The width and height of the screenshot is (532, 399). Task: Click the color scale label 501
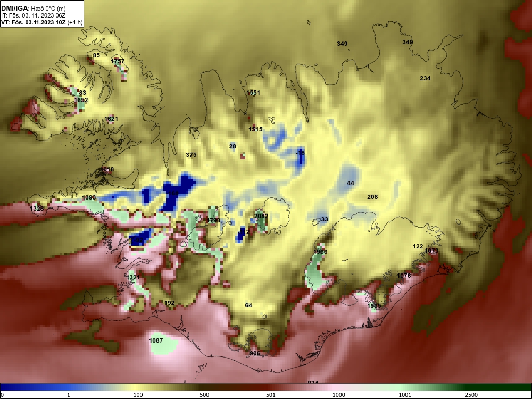[271, 395]
